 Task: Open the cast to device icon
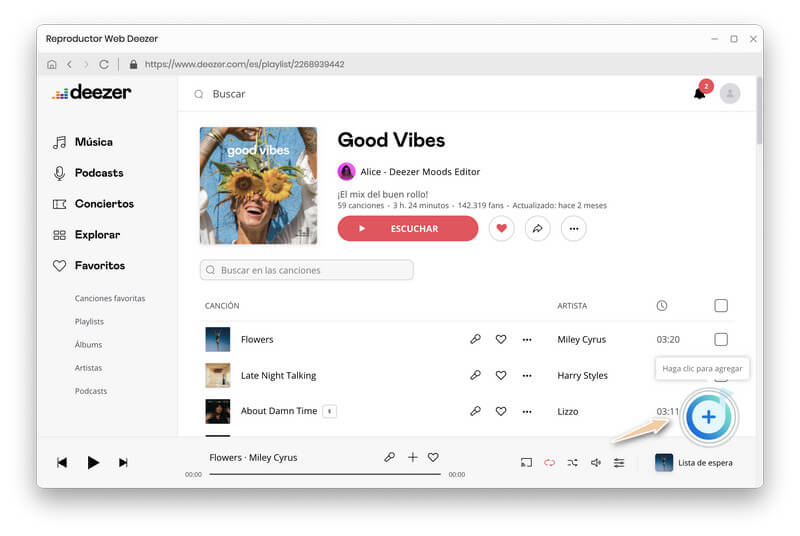click(x=527, y=463)
